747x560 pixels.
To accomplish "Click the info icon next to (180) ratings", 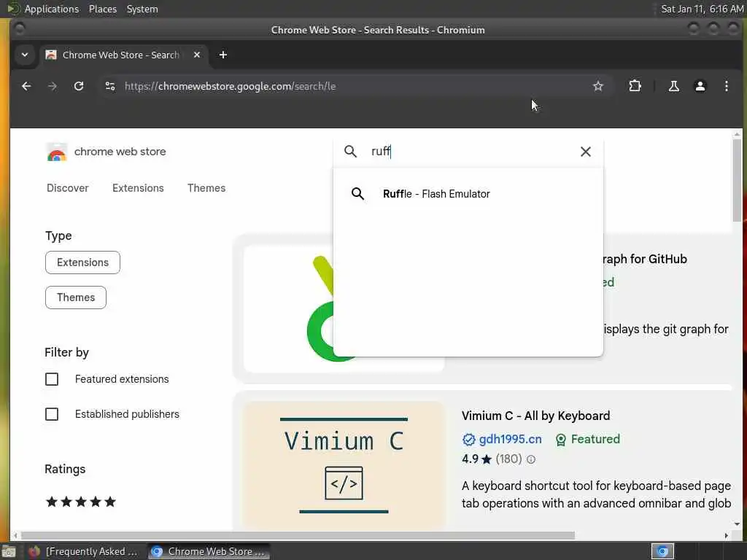I will [531, 459].
